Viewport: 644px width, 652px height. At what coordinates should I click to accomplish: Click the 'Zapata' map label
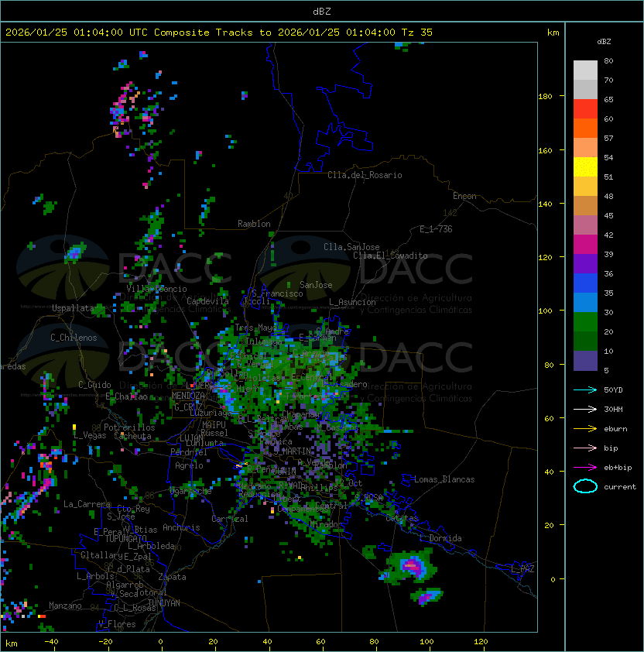coord(172,577)
